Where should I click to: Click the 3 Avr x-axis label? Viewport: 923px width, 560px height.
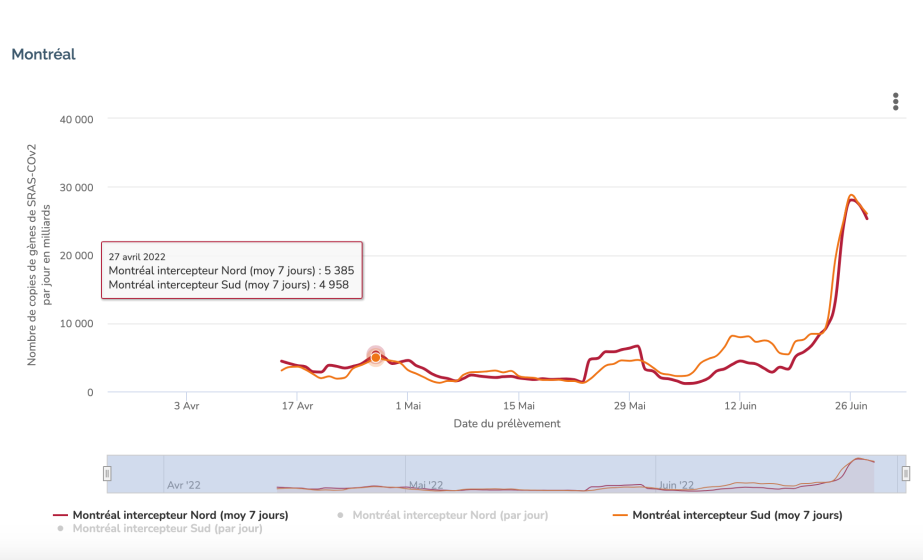click(x=186, y=406)
